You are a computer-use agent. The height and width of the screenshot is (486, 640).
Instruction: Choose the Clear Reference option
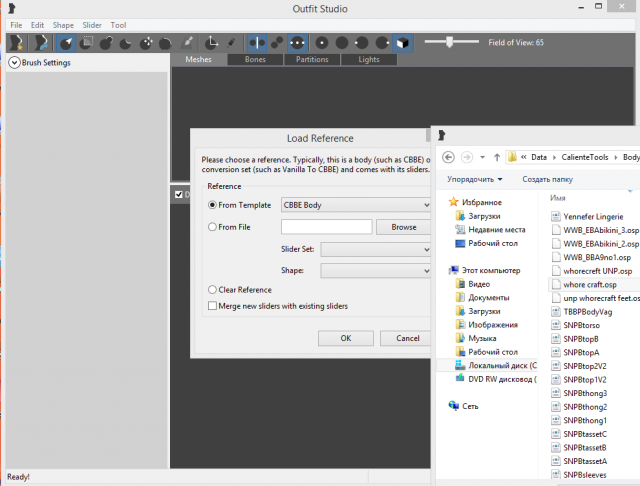tap(212, 289)
